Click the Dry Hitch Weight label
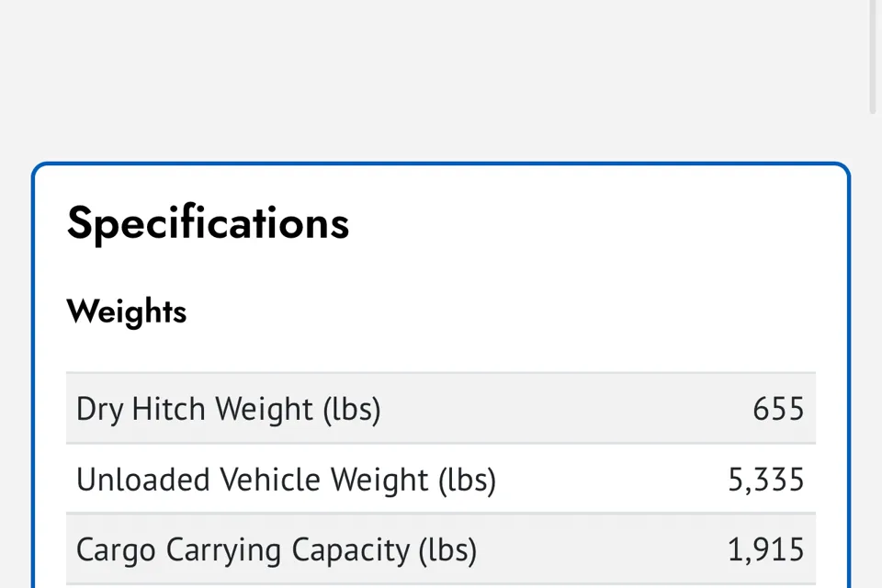The width and height of the screenshot is (882, 588). click(x=229, y=409)
